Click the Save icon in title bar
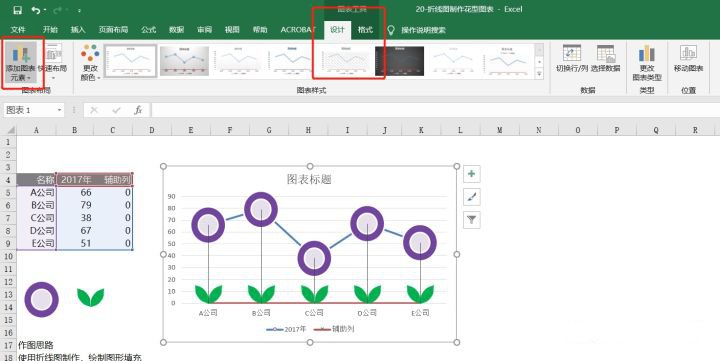 17,10
